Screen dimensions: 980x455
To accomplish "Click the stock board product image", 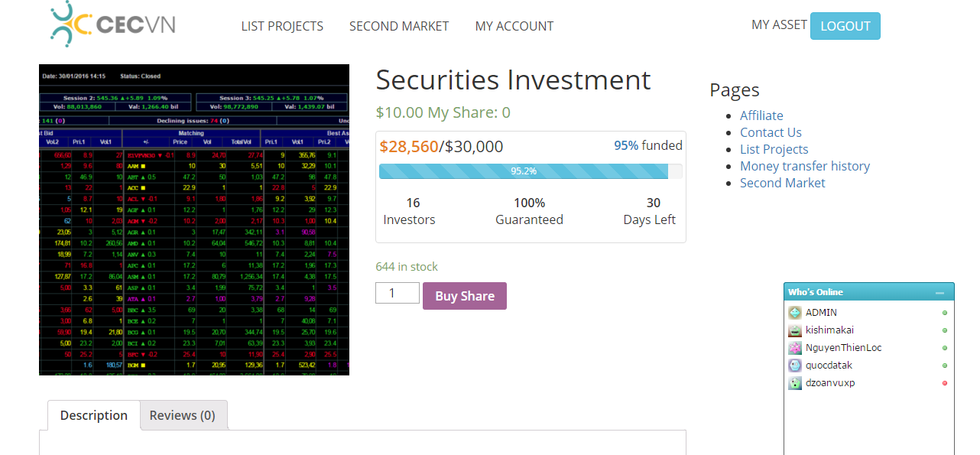I will 194,219.
